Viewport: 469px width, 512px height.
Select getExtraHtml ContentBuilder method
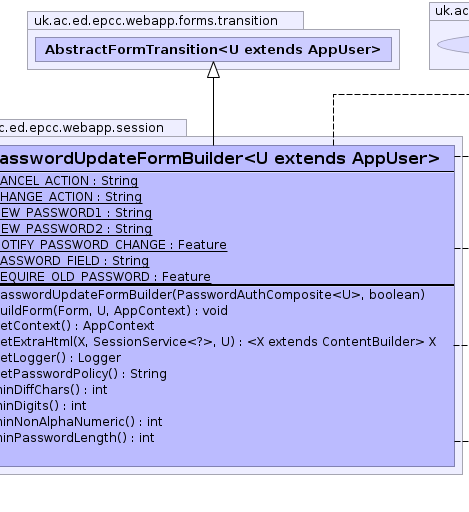tap(218, 342)
